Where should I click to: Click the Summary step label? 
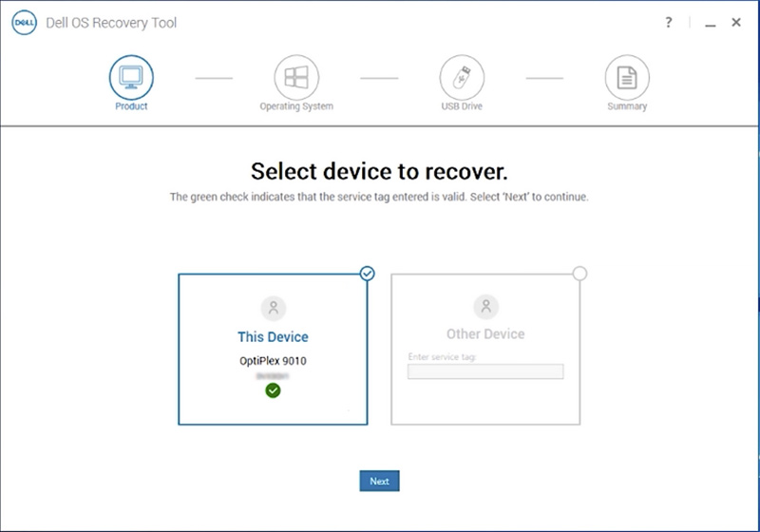627,106
